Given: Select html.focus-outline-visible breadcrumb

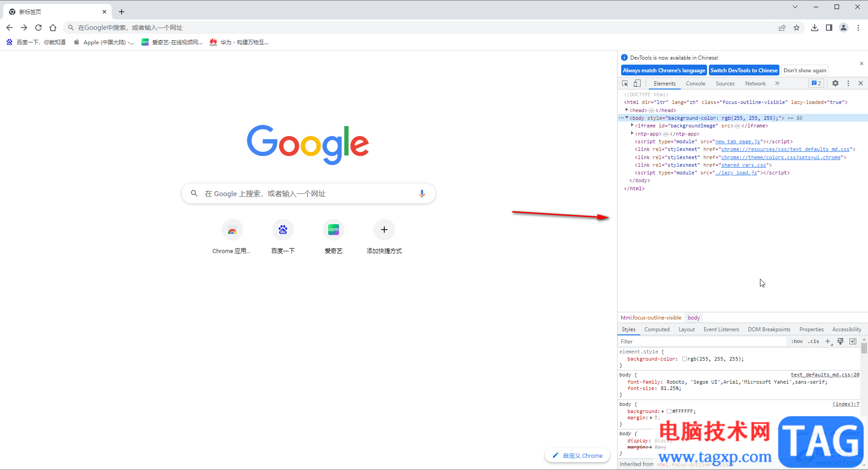Looking at the screenshot, I should pos(651,318).
